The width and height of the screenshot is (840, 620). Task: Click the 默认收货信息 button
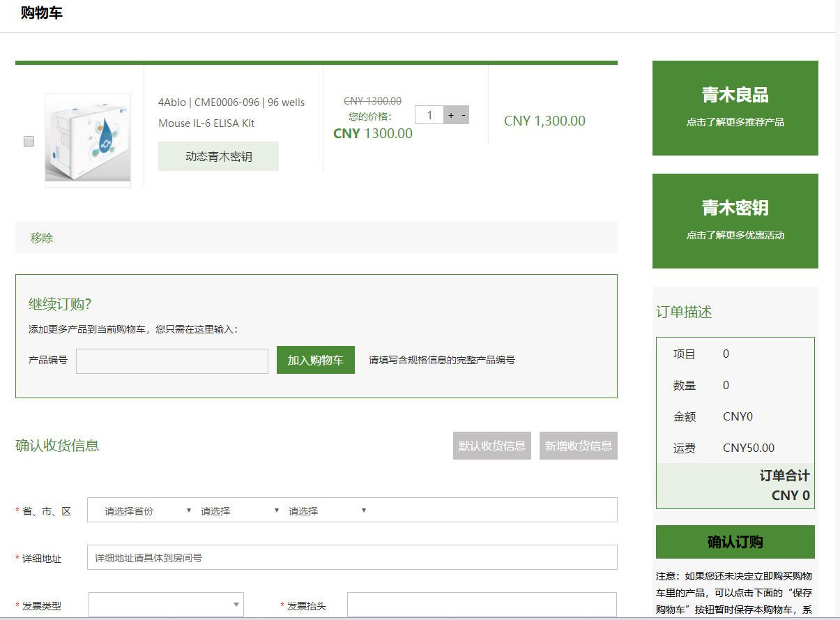point(492,446)
